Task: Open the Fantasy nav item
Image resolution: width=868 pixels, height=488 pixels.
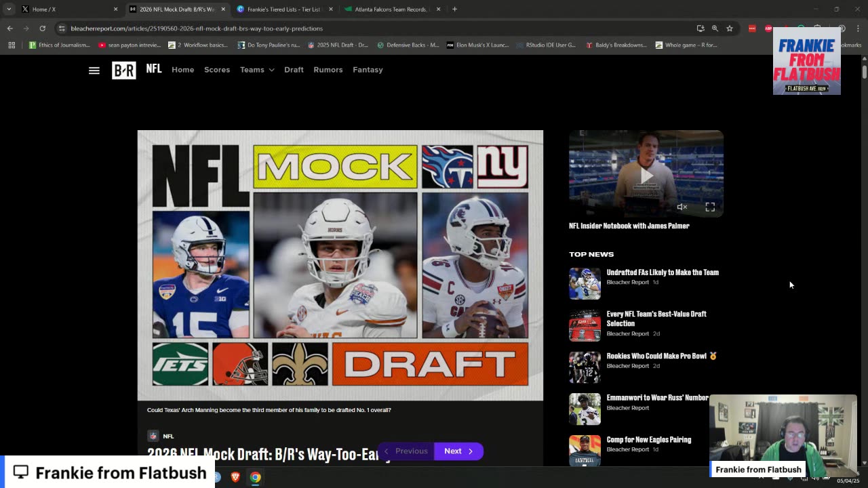Action: (x=368, y=70)
